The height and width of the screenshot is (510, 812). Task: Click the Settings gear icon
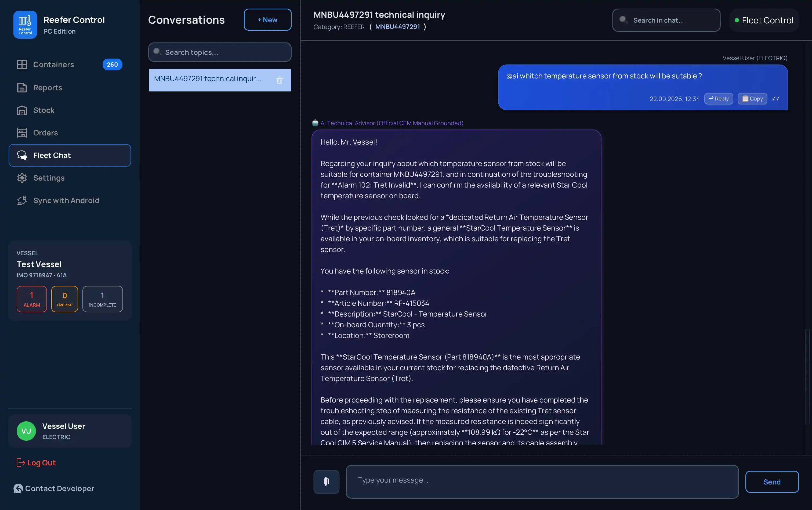click(x=22, y=178)
